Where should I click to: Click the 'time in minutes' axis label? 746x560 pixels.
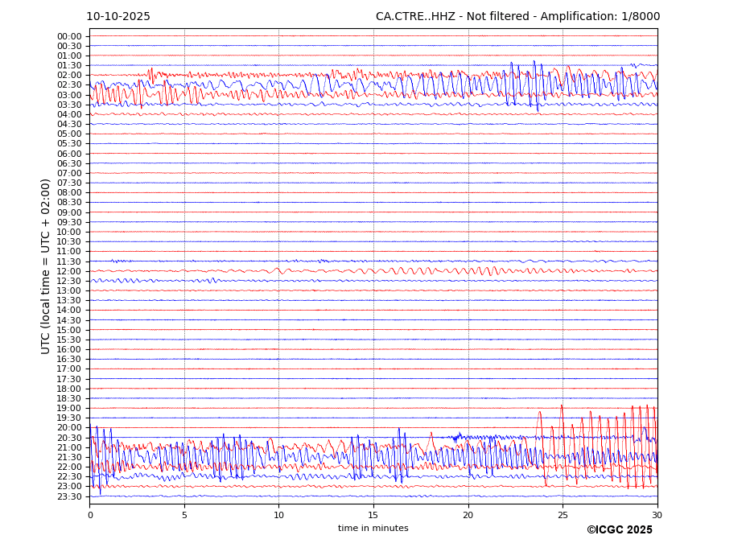coord(373,529)
